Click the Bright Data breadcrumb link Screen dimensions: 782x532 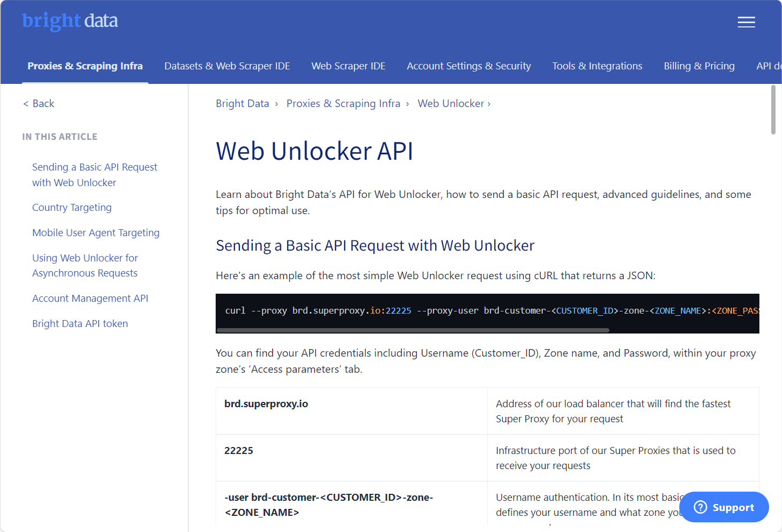[242, 103]
